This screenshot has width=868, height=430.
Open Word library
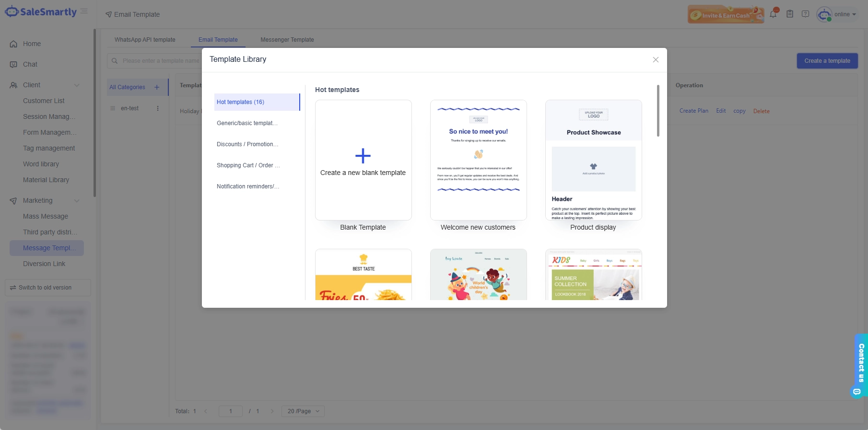pyautogui.click(x=41, y=164)
